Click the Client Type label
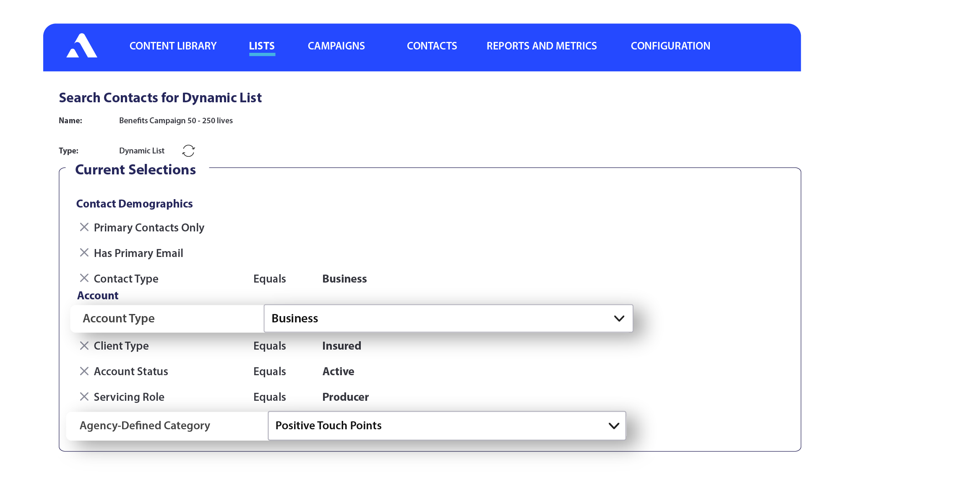 (121, 346)
